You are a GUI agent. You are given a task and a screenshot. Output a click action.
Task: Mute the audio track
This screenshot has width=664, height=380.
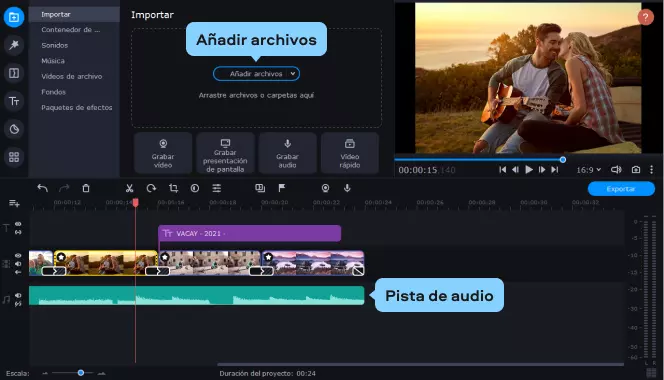coord(18,295)
